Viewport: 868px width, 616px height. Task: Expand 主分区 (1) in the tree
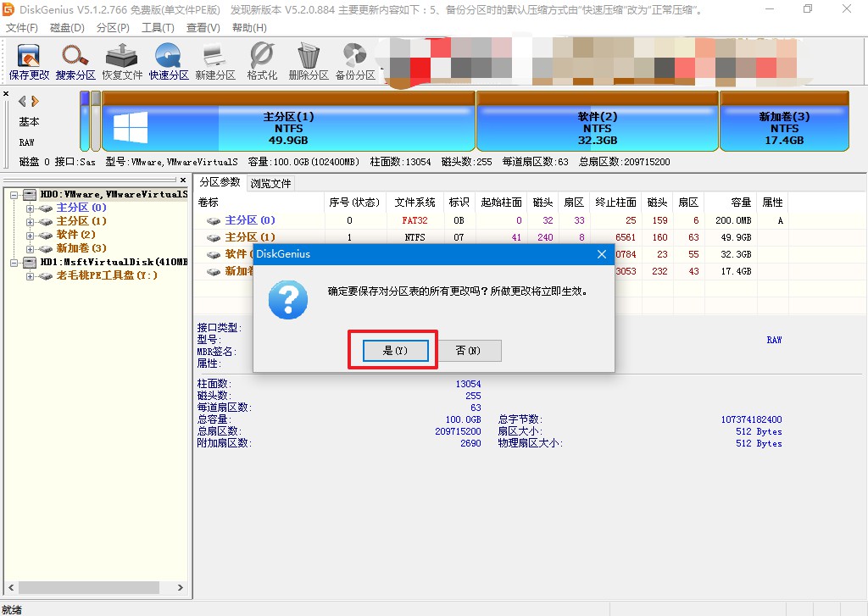click(x=31, y=222)
